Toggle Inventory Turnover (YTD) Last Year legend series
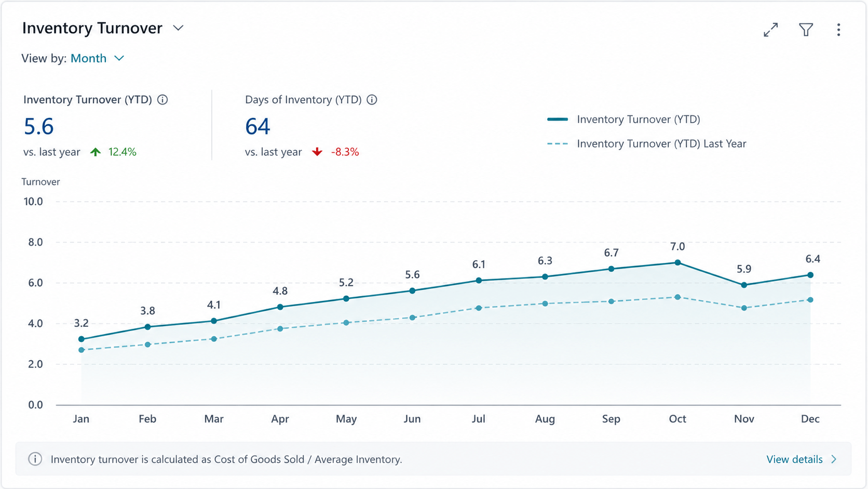The image size is (868, 489). click(646, 144)
